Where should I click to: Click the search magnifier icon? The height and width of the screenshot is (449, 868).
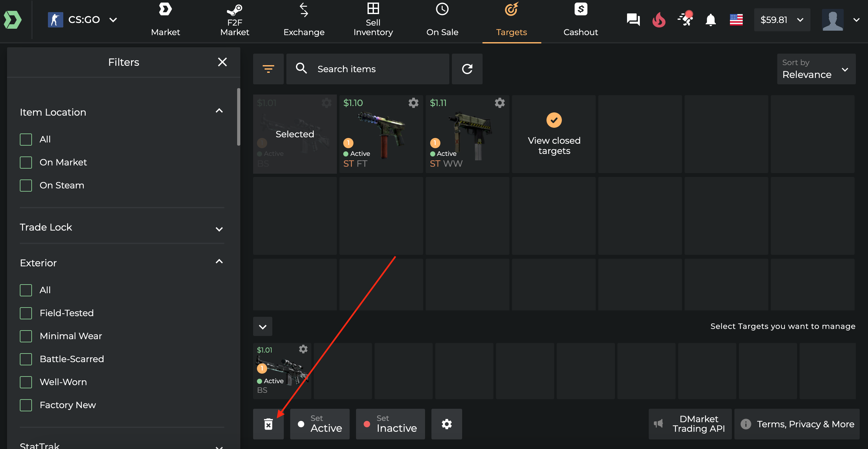coord(301,68)
